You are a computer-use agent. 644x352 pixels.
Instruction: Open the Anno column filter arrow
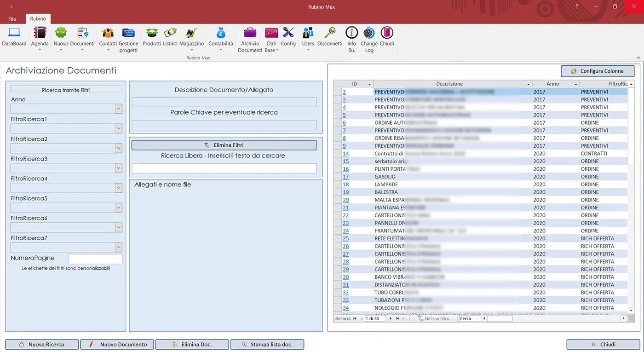pos(575,84)
